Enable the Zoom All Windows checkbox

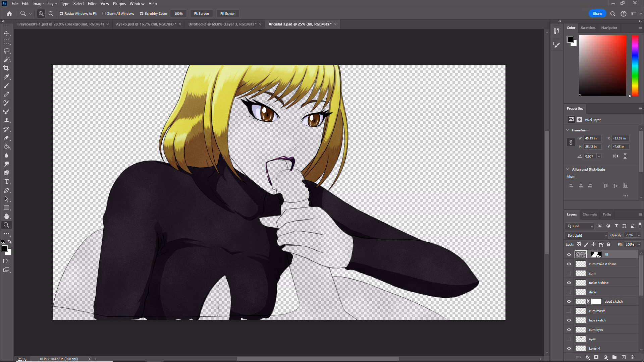(104, 14)
